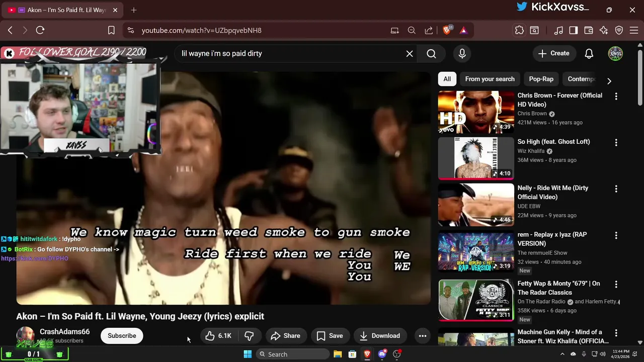Screen dimensions: 644x362
Task: Select the Pop-Rap chip
Action: tap(541, 79)
